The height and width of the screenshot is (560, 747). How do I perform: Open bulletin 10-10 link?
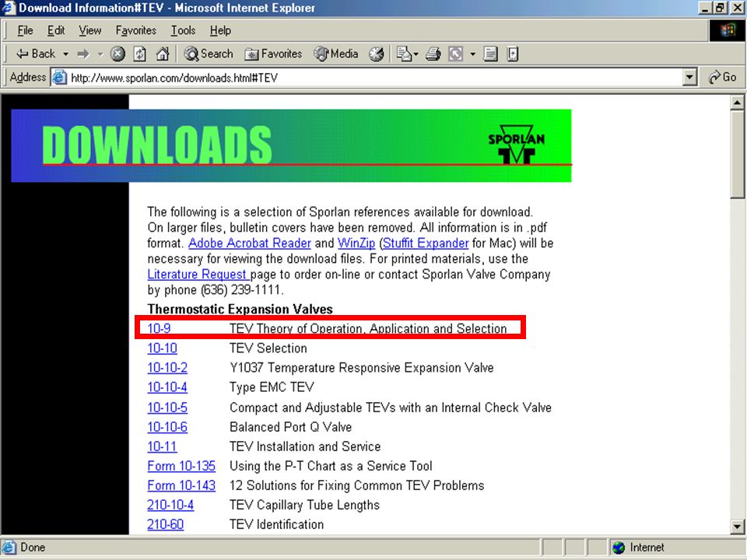(x=162, y=348)
